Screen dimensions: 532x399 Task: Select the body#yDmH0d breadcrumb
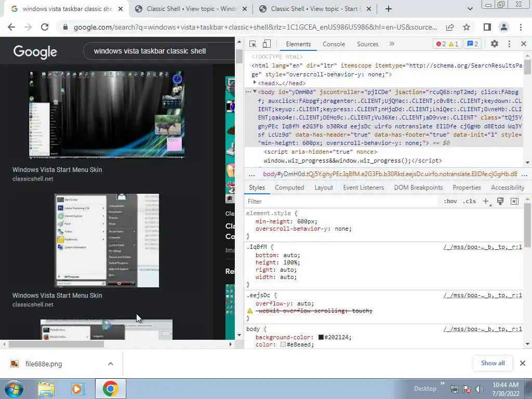(390, 174)
